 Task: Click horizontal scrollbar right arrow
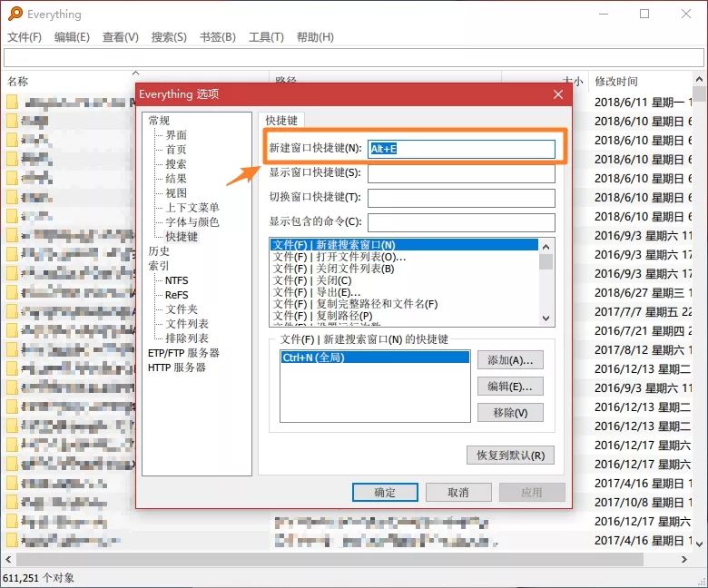[x=684, y=560]
